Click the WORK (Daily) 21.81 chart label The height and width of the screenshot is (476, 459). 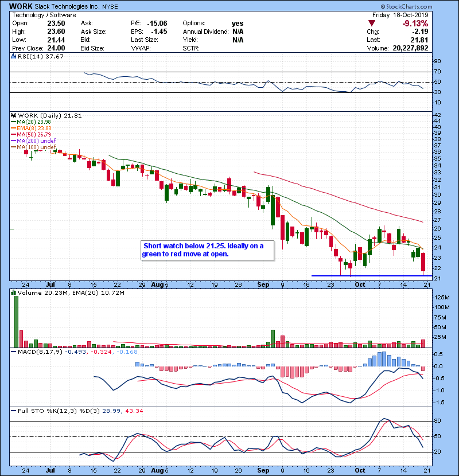pos(50,116)
